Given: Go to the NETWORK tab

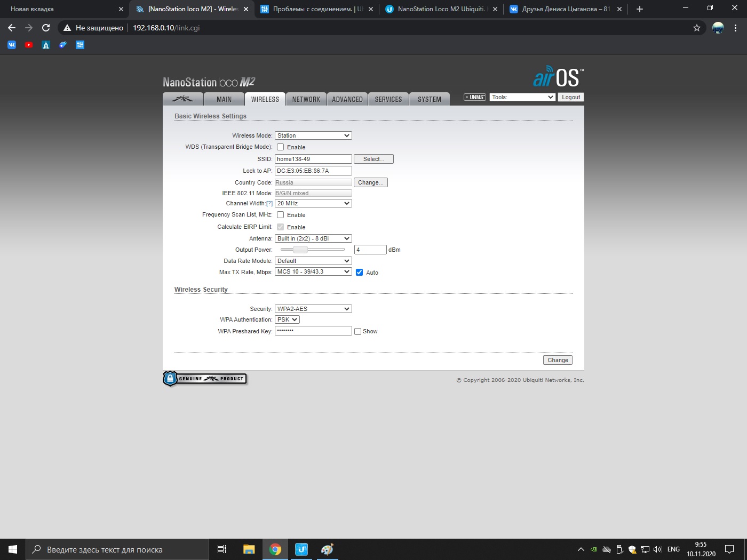Looking at the screenshot, I should click(306, 99).
